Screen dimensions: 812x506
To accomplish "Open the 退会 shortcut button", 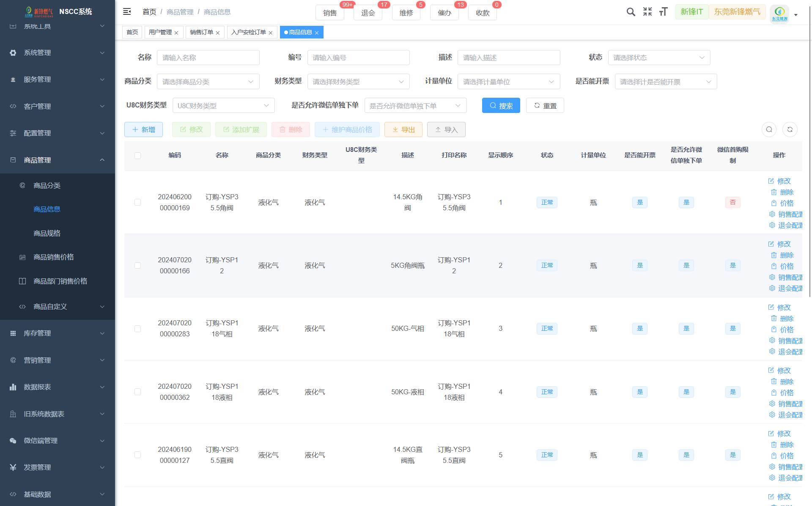I will coord(368,13).
